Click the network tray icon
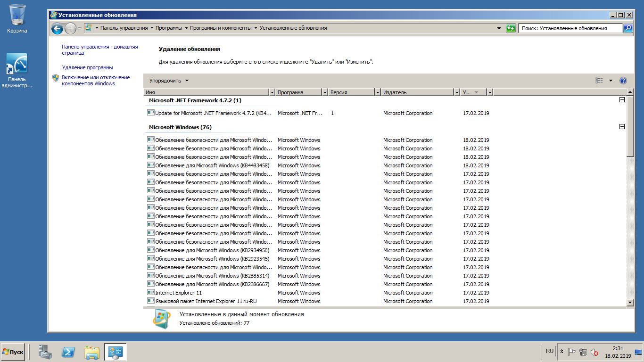The width and height of the screenshot is (644, 362). tap(583, 352)
